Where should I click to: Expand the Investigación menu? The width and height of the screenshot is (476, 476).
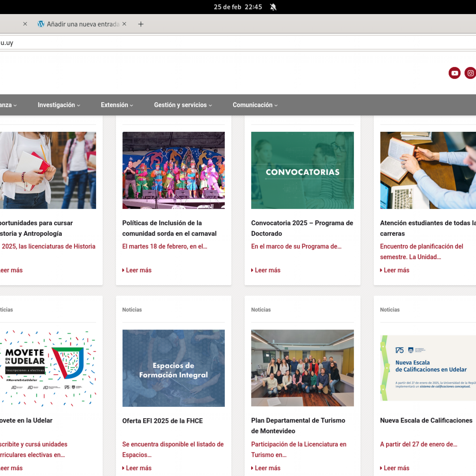59,105
